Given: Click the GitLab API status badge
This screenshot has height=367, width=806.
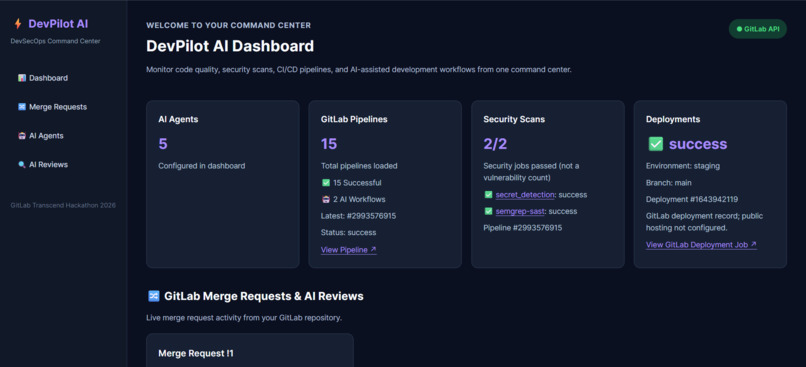Looking at the screenshot, I should (758, 29).
